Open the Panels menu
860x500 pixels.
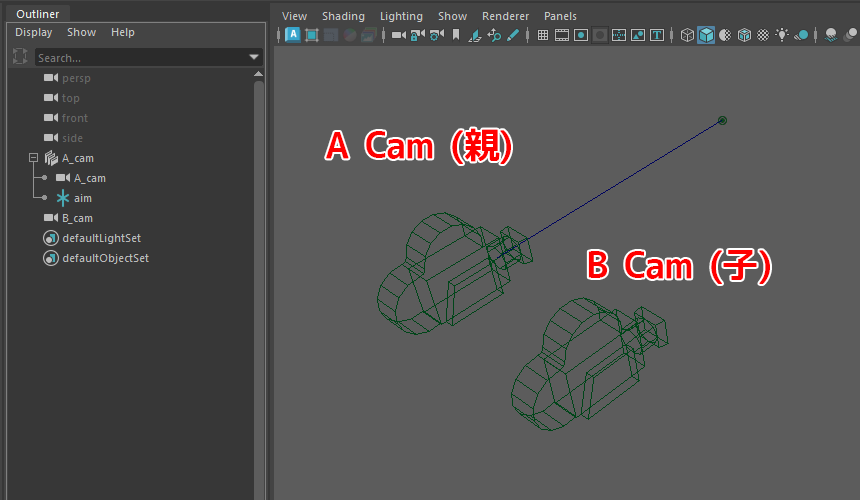coord(560,16)
